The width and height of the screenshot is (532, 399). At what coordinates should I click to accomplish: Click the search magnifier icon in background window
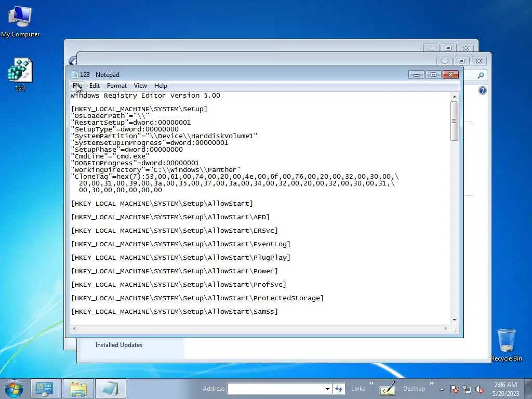coord(481,75)
